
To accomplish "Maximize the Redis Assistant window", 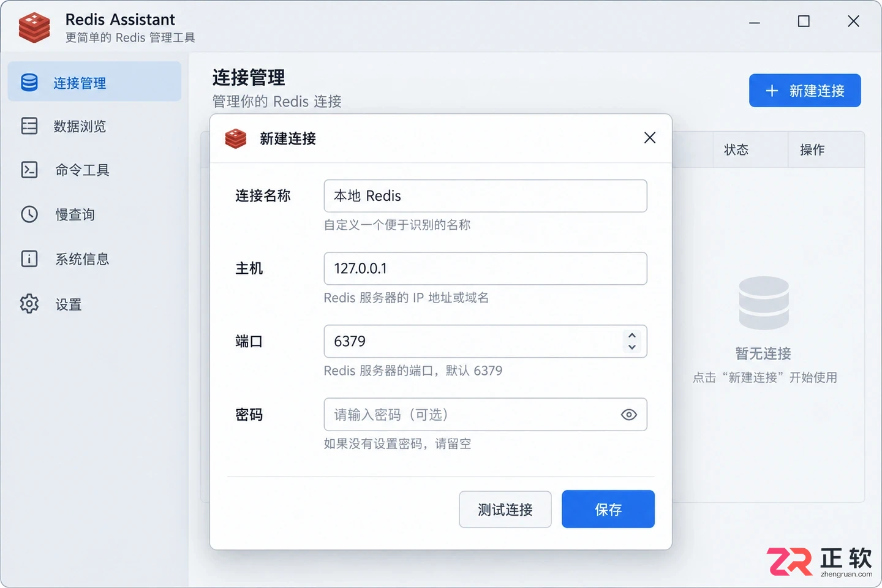I will tap(804, 21).
